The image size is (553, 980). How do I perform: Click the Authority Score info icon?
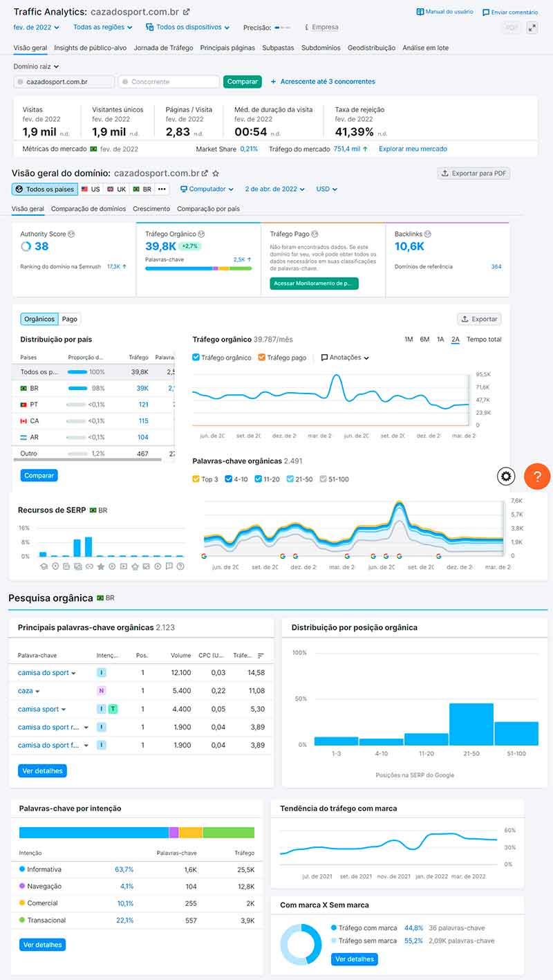tap(71, 234)
